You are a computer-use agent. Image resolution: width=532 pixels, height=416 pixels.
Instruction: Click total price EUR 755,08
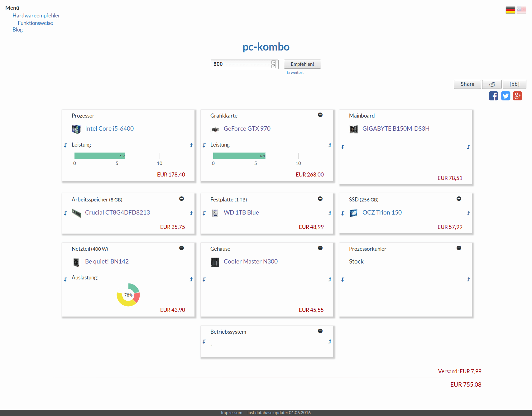click(x=466, y=385)
